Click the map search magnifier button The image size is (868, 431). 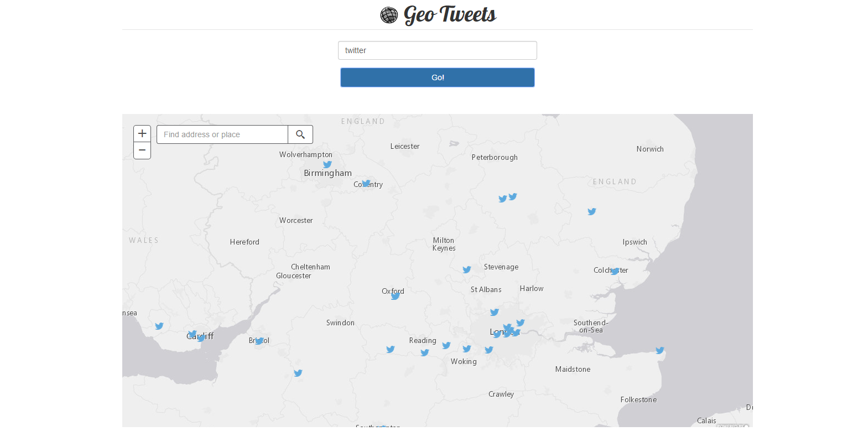[300, 134]
